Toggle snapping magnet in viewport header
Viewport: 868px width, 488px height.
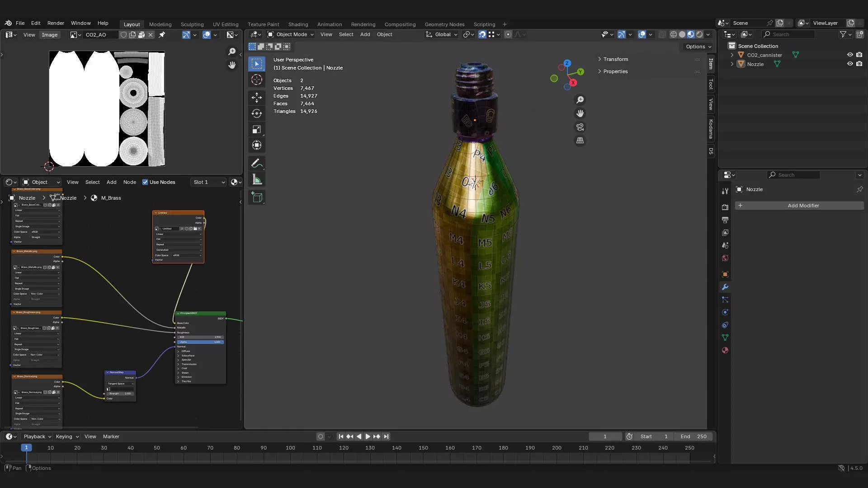pos(482,34)
